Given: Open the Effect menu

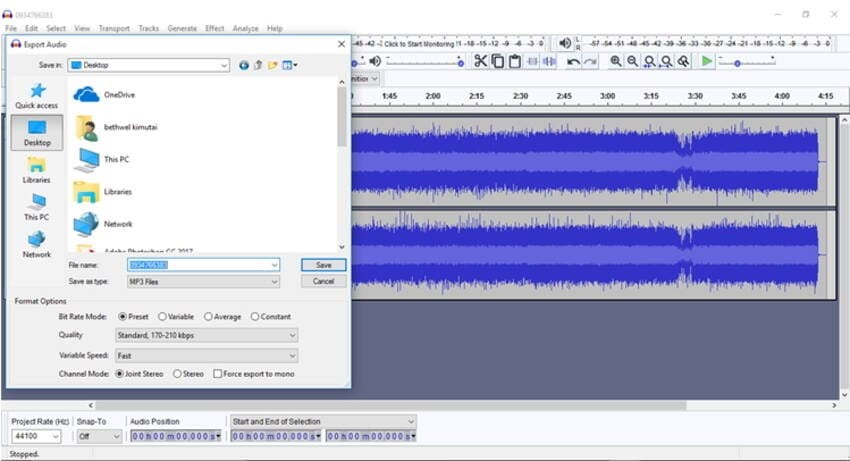Looking at the screenshot, I should tap(214, 28).
